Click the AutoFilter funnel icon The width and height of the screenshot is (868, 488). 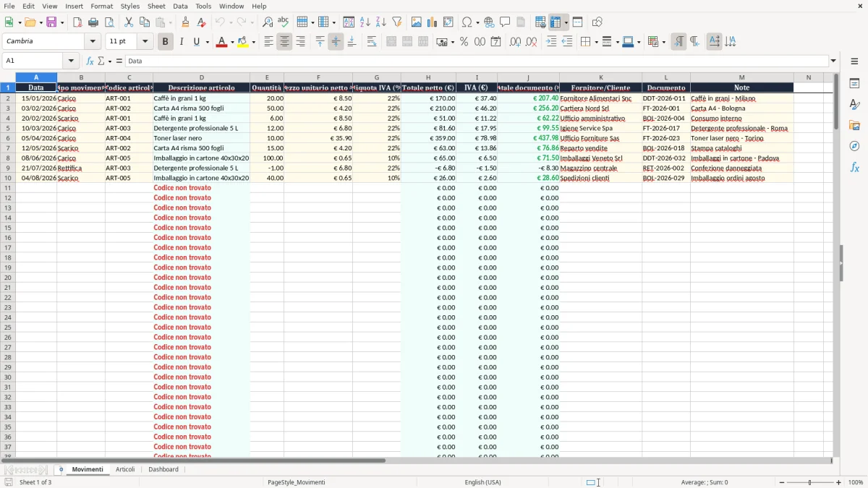(x=397, y=22)
